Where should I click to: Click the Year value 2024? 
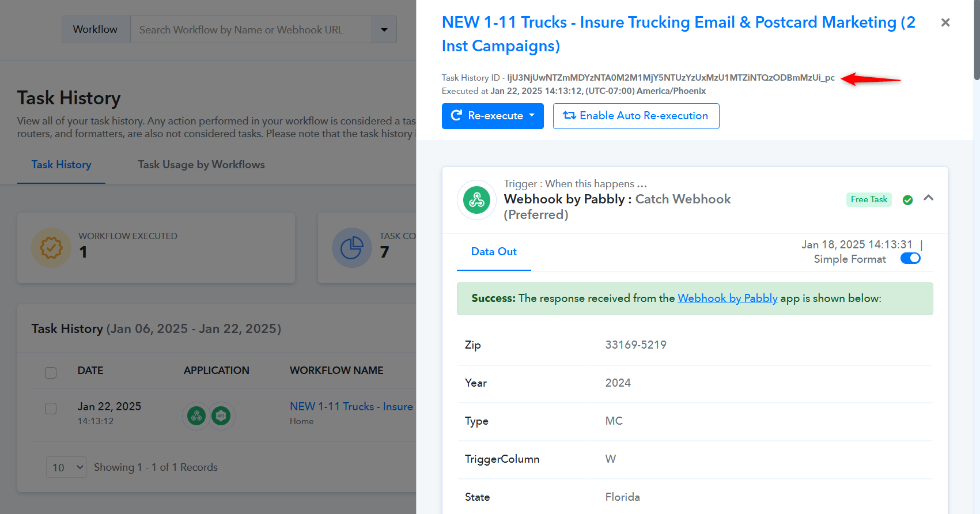pyautogui.click(x=618, y=383)
